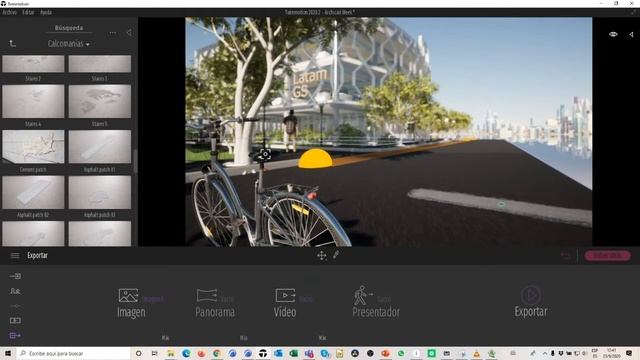Viewport: 640px width, 360px height.
Task: Open the Ajustes sliders section icon
Action: [15, 306]
